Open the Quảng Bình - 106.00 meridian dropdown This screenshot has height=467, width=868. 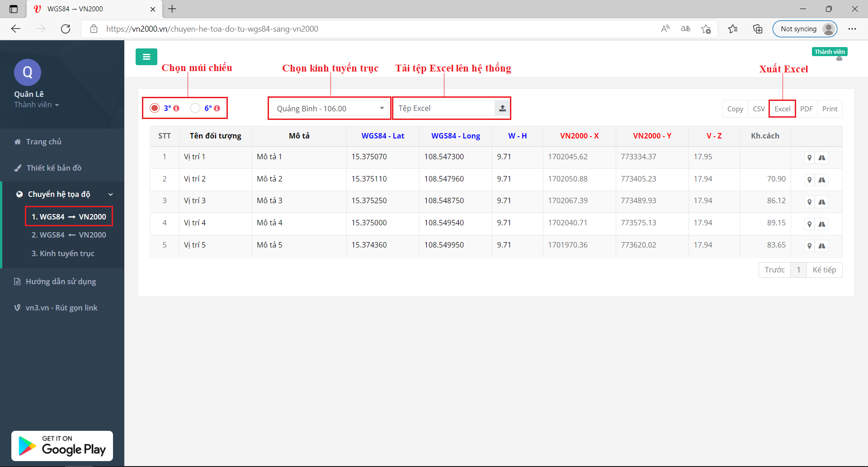click(330, 109)
